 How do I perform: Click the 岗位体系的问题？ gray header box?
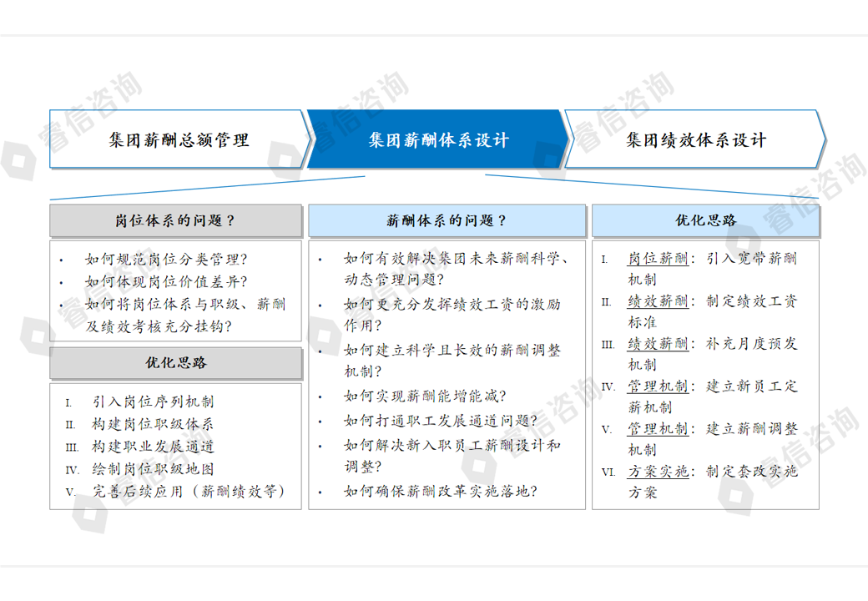(175, 221)
